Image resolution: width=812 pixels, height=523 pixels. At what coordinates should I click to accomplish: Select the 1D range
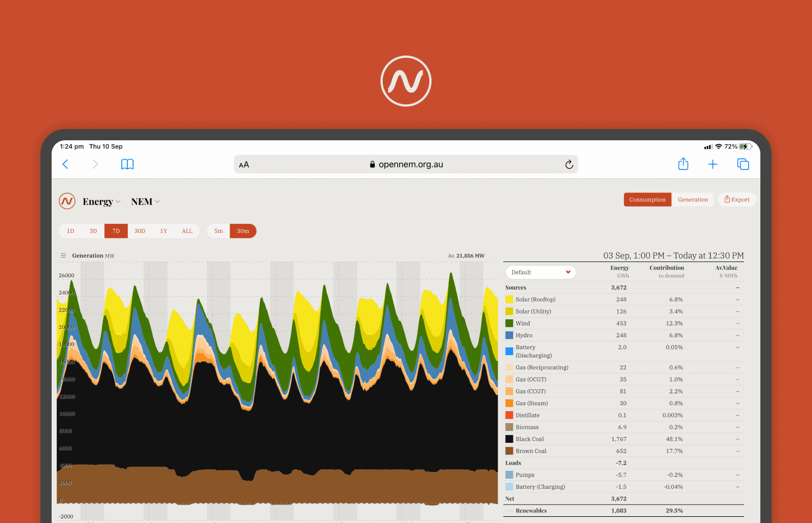coord(70,231)
